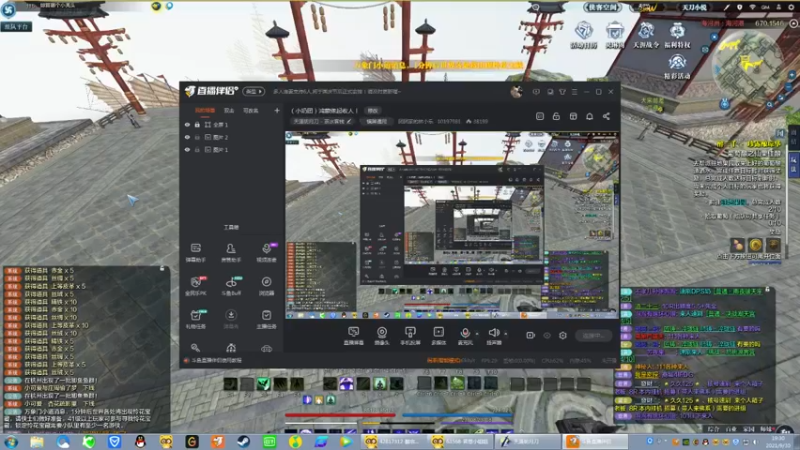Screen dimensions: 800x450
Task: Open the 活动日历 calendar icon in game
Action: pos(583,35)
